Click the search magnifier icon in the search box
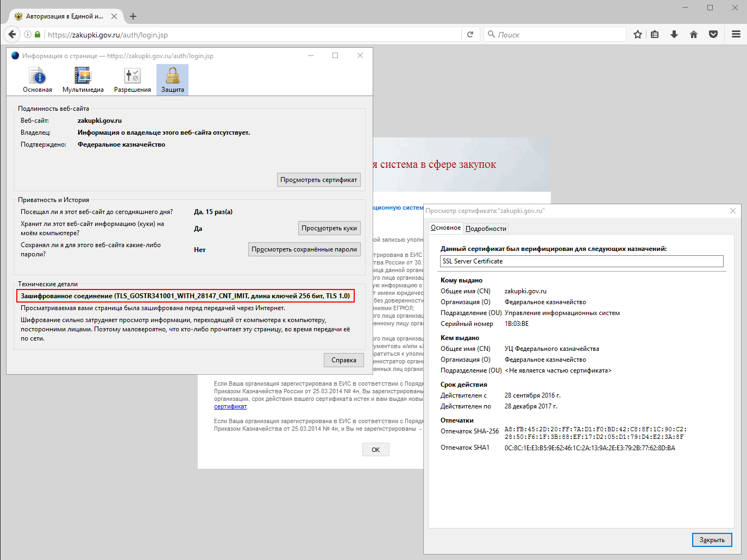This screenshot has width=747, height=560. 492,34
